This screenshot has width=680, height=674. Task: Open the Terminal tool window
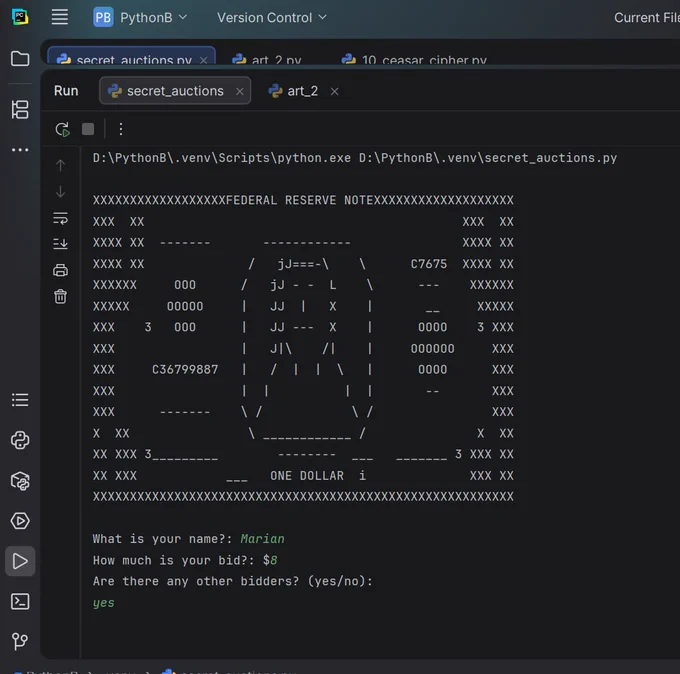[20, 602]
